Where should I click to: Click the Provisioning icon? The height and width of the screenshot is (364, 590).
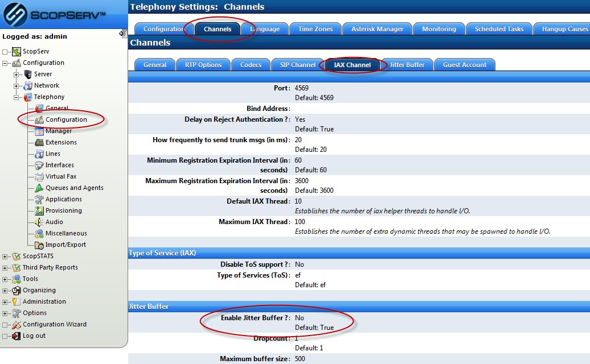(39, 211)
